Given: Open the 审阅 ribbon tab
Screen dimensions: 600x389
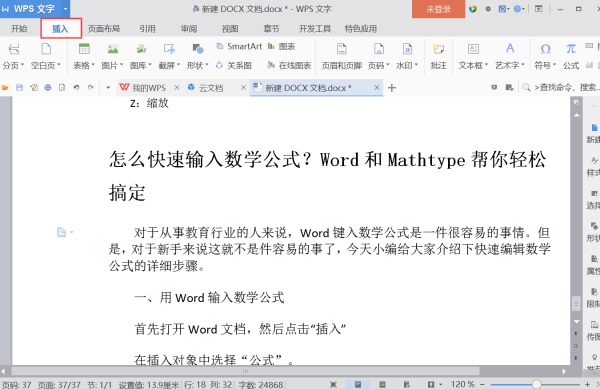Looking at the screenshot, I should (x=189, y=29).
